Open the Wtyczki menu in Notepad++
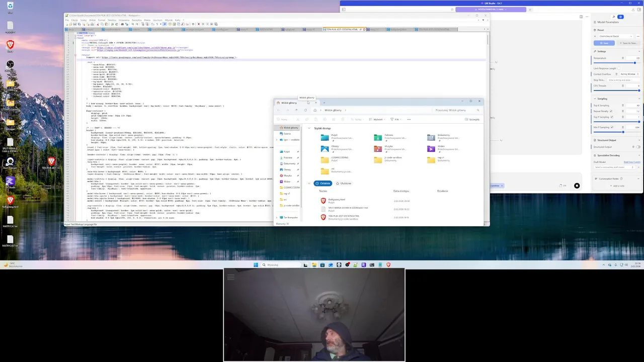The height and width of the screenshot is (362, 644). click(x=169, y=20)
